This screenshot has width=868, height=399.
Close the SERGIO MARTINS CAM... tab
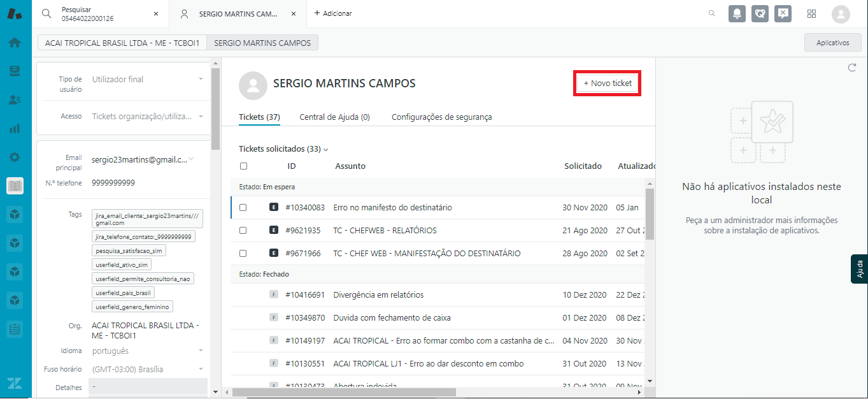coord(294,13)
